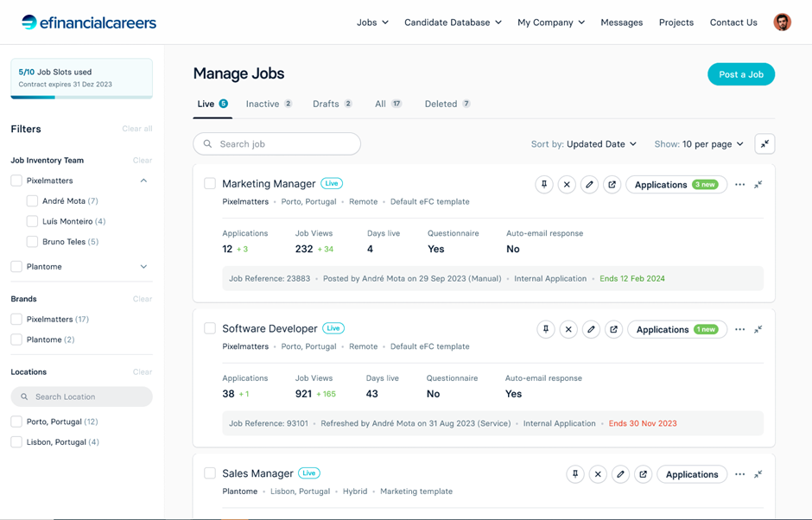Switch to the Live tab
812x520 pixels.
[x=213, y=104]
